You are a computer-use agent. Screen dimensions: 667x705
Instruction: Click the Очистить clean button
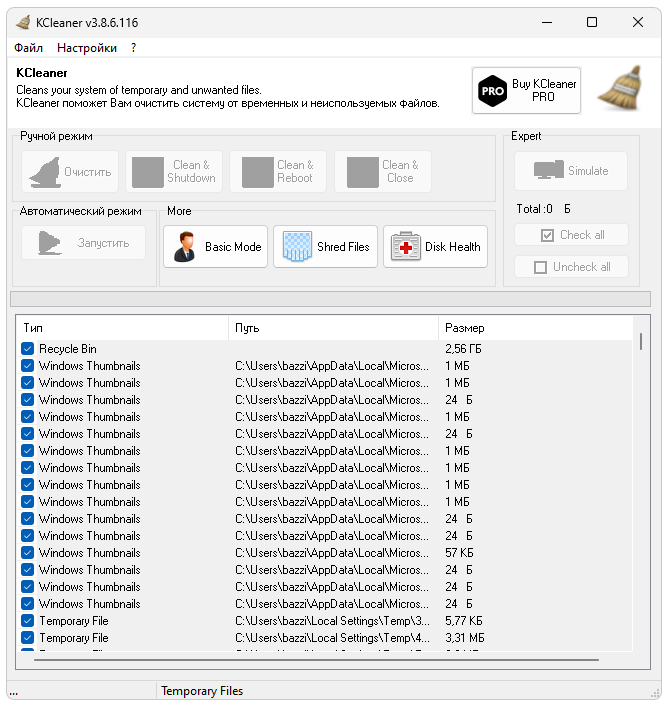(70, 172)
